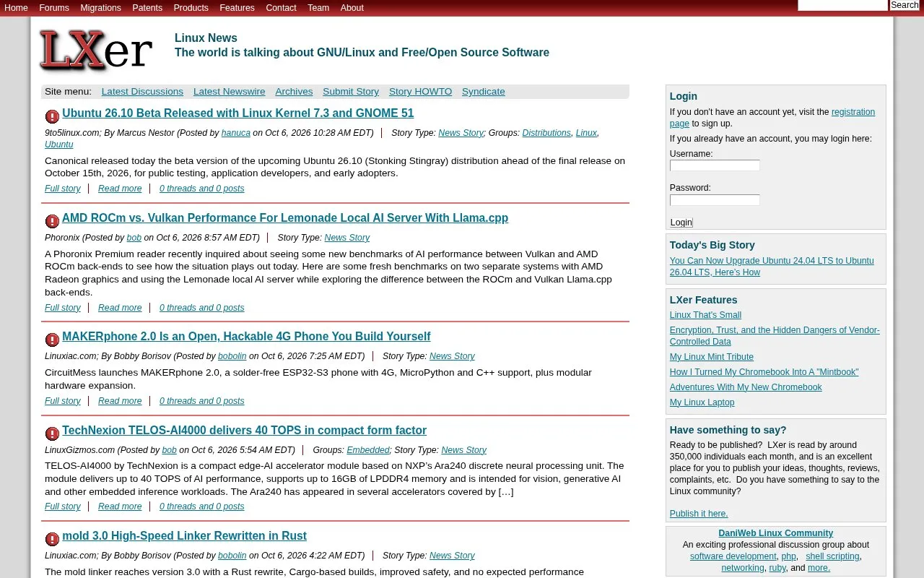Focus the Password input field
The image size is (924, 578).
tap(715, 200)
